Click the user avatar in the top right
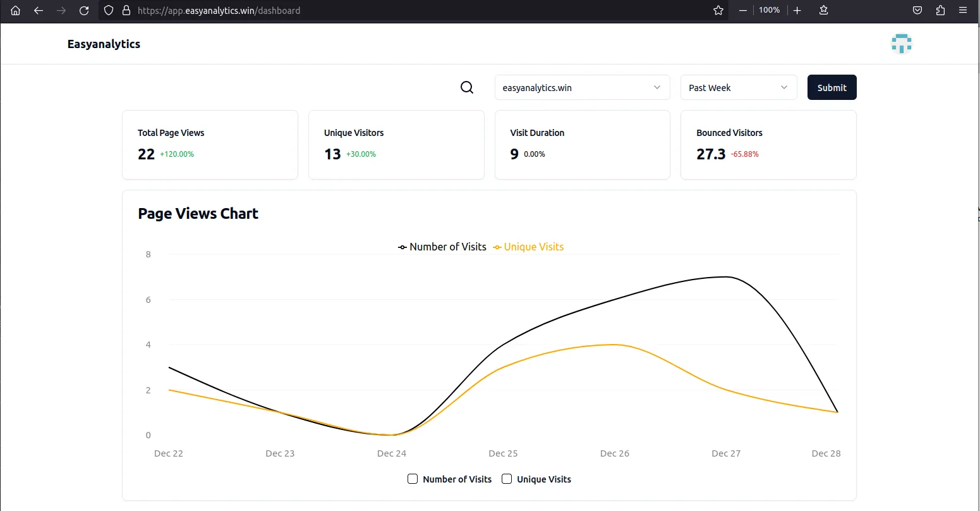Screen dimensions: 980x511 tap(901, 43)
